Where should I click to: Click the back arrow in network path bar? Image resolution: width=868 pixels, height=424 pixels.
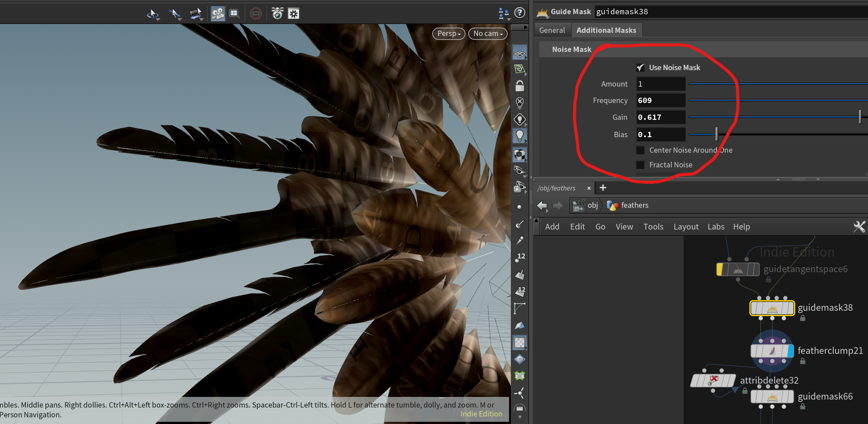click(x=542, y=206)
